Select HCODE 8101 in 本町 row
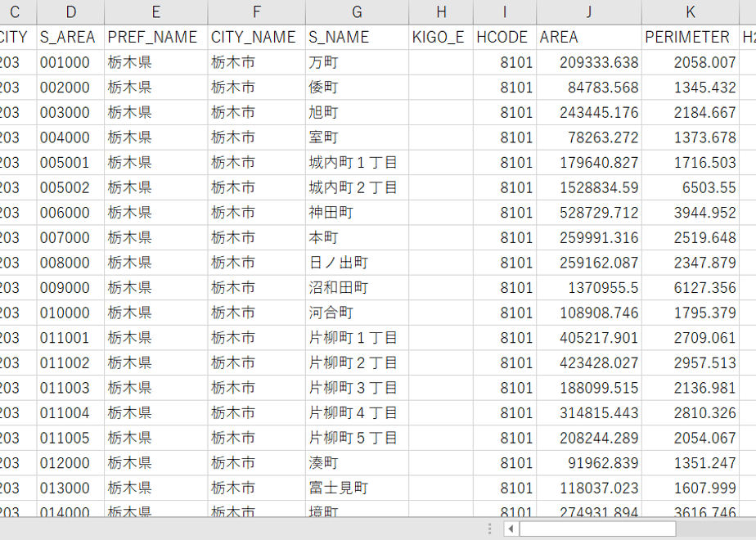This screenshot has height=540, width=756. 504,238
